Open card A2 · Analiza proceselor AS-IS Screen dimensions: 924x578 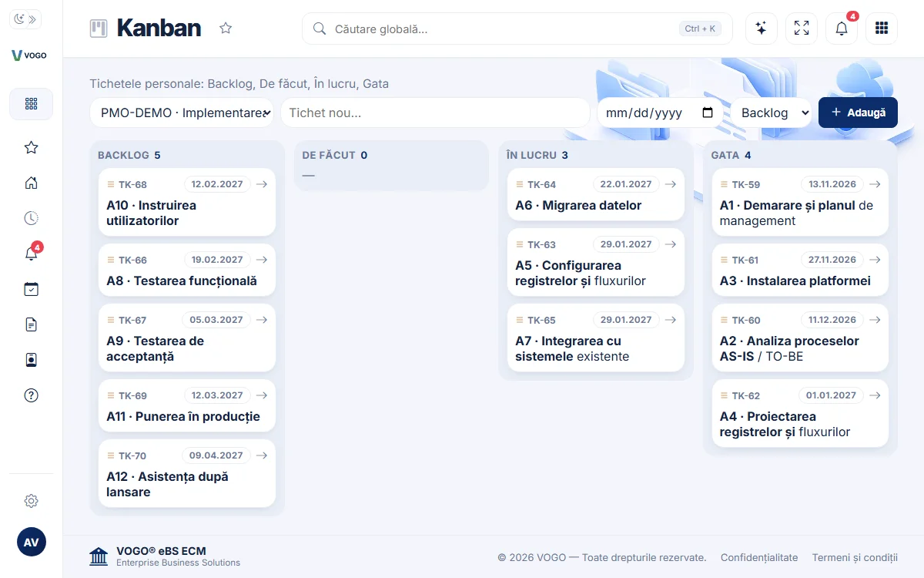click(800, 338)
